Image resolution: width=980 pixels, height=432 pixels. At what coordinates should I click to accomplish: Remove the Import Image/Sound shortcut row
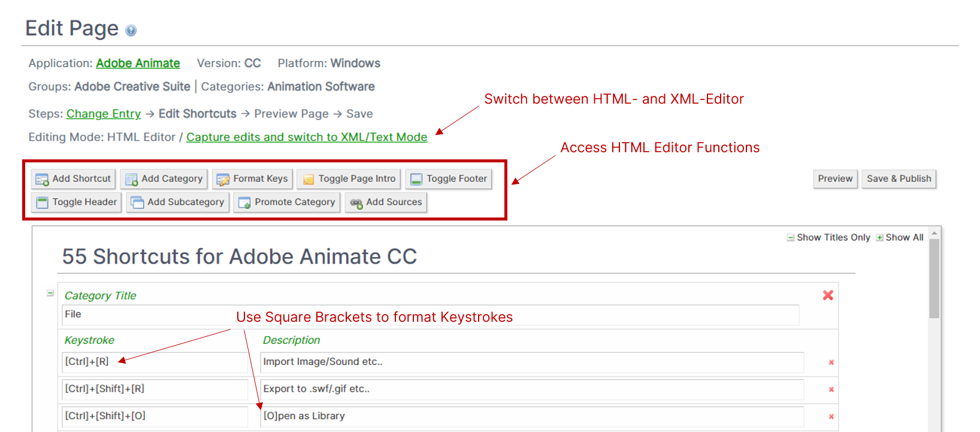(831, 362)
